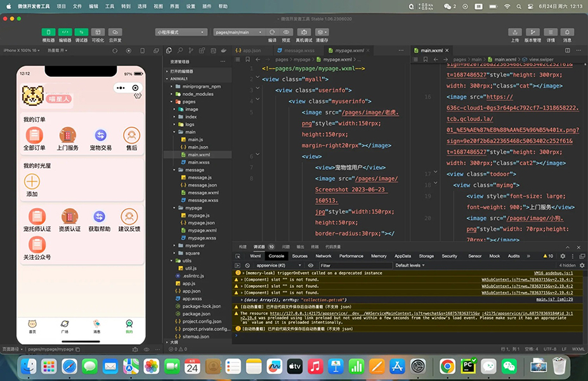Toggle the 模拟器 simulator panel button

(48, 32)
